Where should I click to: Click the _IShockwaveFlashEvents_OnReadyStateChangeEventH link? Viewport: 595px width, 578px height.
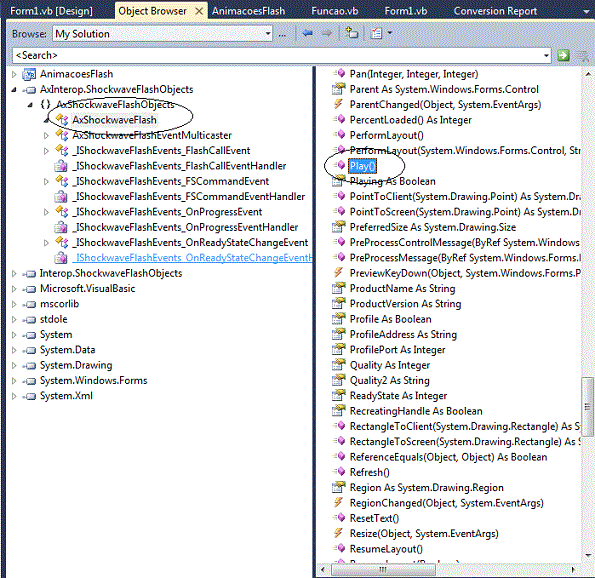[192, 258]
